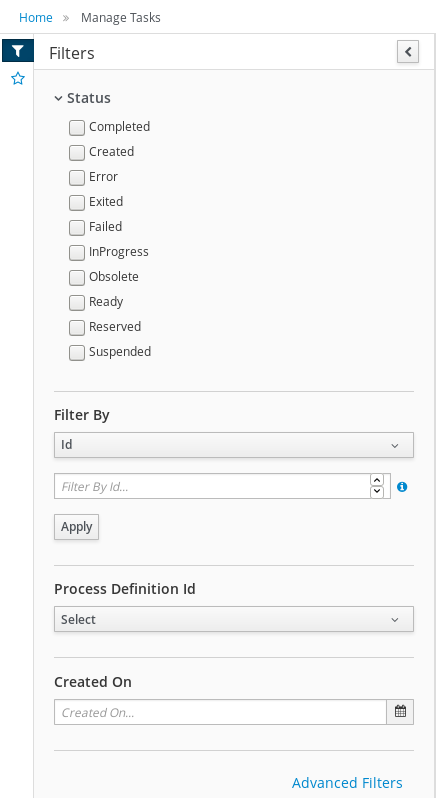
Task: Enable the InProgress status checkbox
Action: (77, 252)
